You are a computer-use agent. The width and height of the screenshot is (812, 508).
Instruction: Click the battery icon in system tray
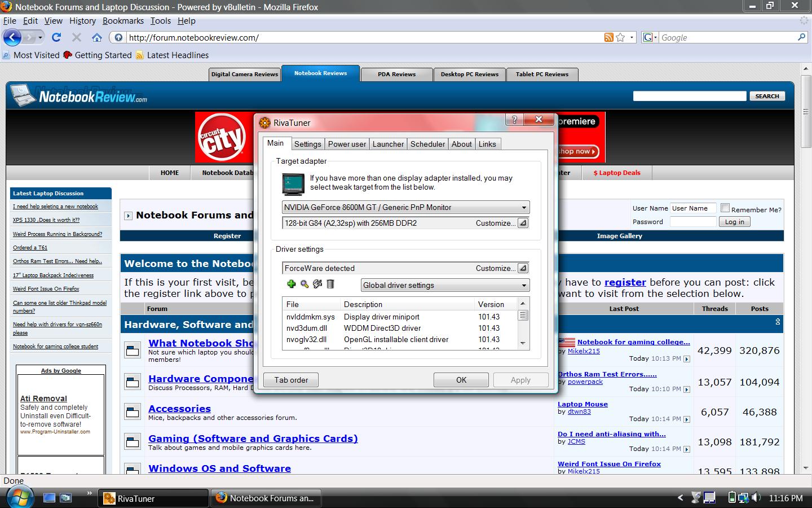click(x=732, y=498)
